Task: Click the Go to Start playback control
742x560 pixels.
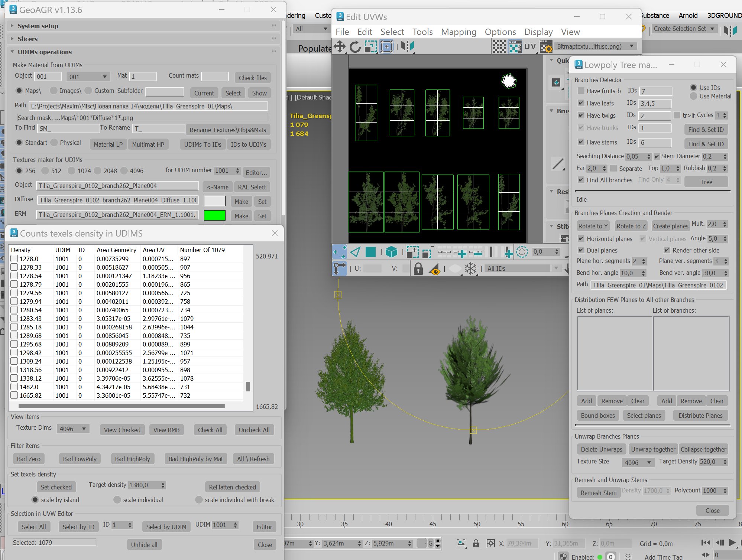Action: click(705, 543)
